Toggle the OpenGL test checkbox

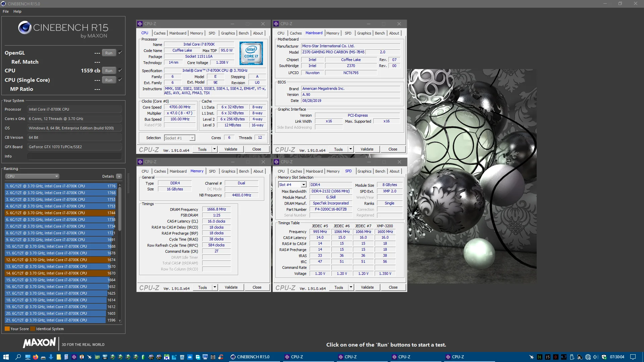(120, 53)
